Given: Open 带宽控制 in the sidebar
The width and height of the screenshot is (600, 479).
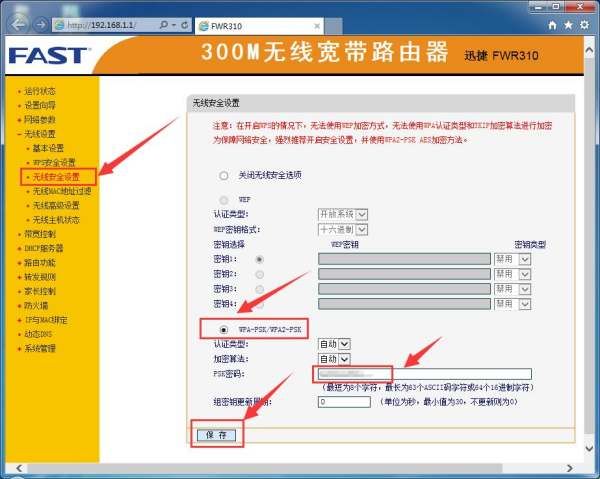Looking at the screenshot, I should [40, 234].
